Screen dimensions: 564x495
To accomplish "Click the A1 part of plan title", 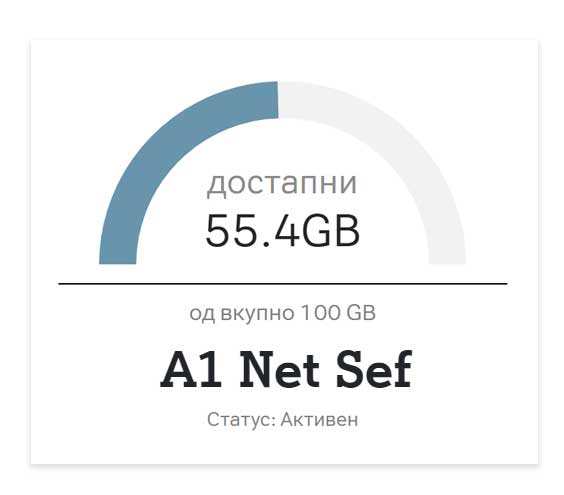I will (x=191, y=370).
